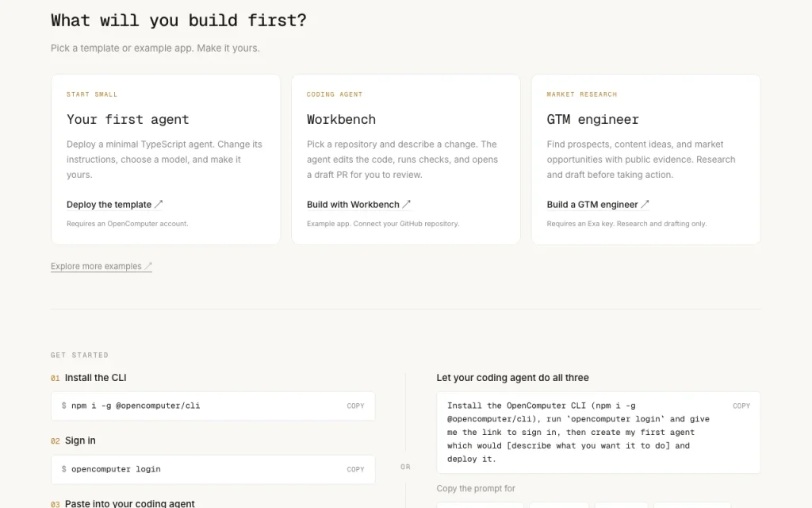812x508 pixels.
Task: Click the arrow icon beside Build a GTM engineer
Action: click(645, 204)
